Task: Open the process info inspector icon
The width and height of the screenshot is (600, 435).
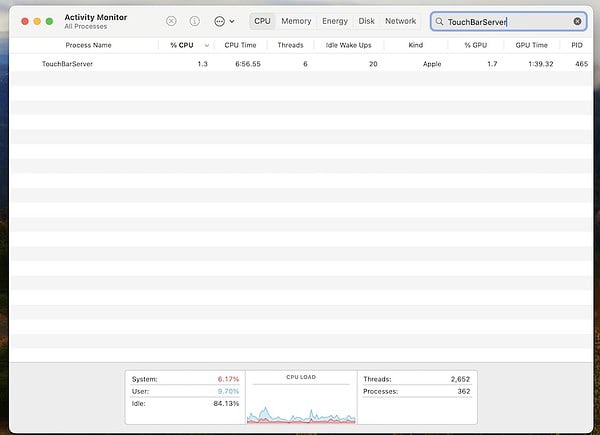Action: (x=194, y=21)
